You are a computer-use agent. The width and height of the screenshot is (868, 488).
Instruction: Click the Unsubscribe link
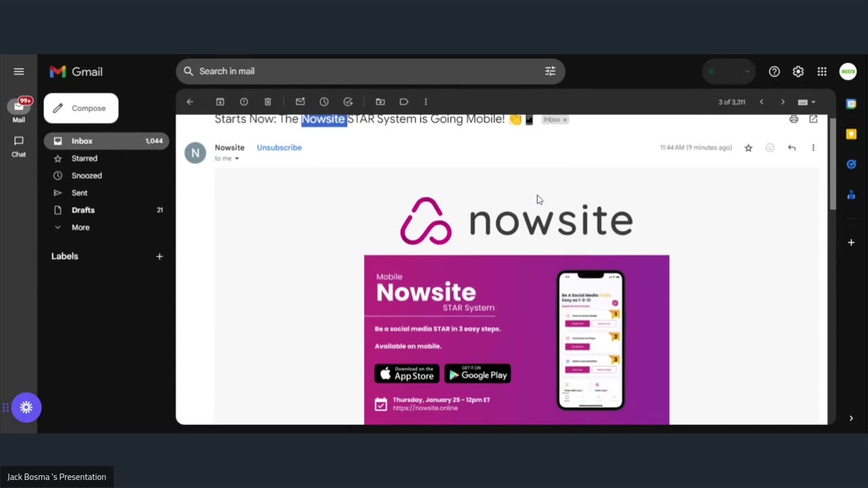[x=279, y=147]
